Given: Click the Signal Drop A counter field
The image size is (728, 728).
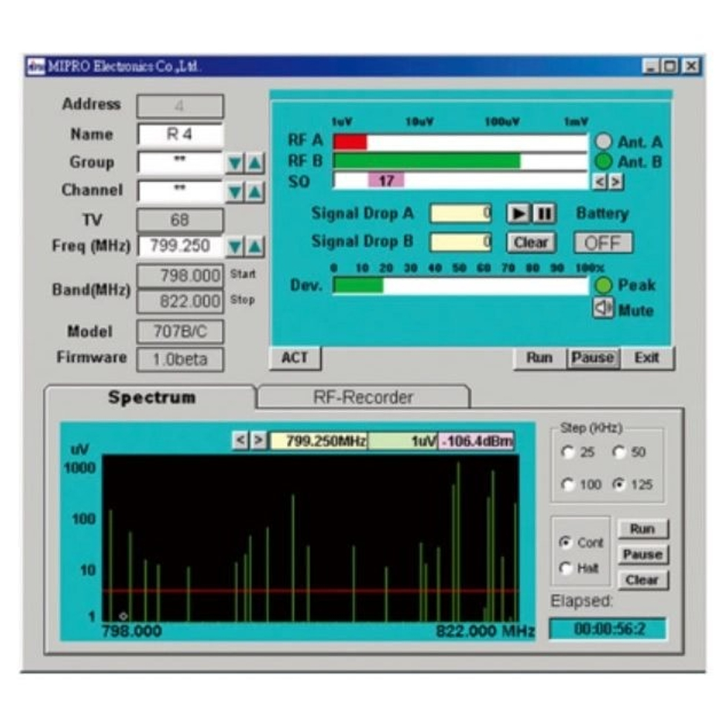Looking at the screenshot, I should 461,214.
